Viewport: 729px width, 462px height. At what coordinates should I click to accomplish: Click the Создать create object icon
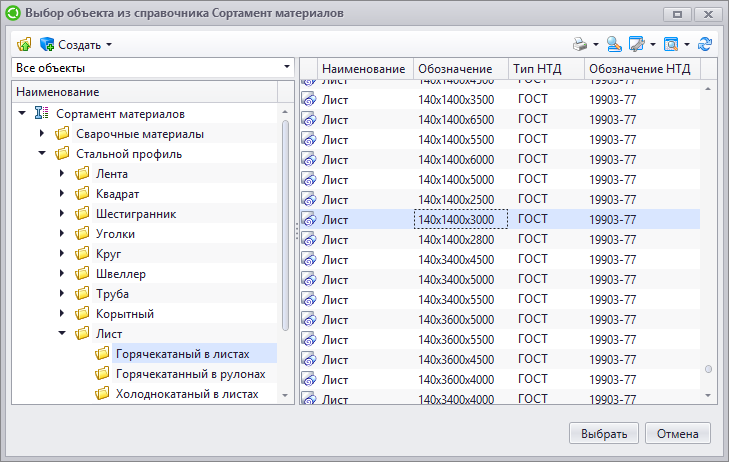coord(47,45)
